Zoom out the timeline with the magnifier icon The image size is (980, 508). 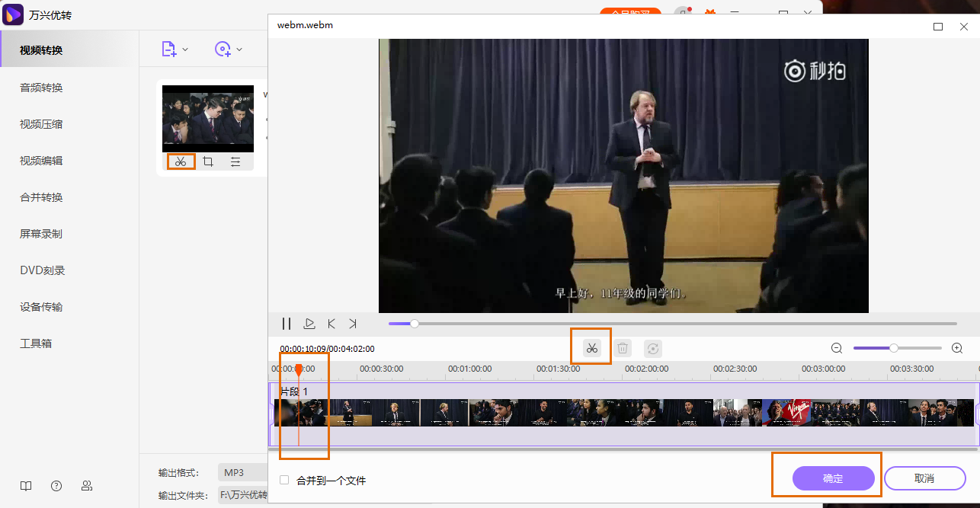coord(836,347)
